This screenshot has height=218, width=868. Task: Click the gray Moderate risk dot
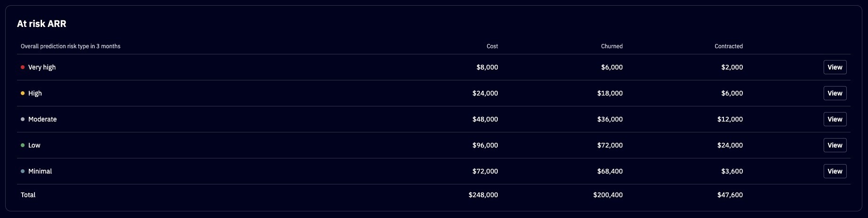(x=23, y=119)
